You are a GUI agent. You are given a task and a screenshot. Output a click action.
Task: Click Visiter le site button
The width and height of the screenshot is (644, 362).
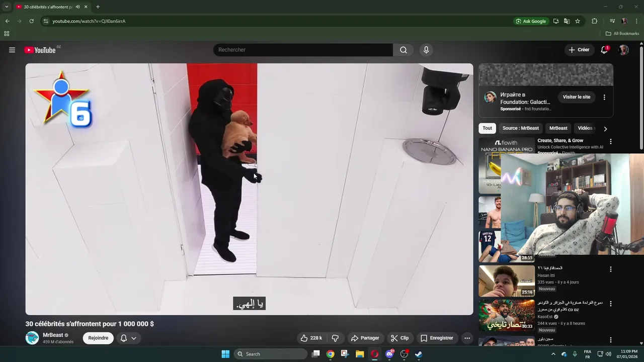click(577, 97)
